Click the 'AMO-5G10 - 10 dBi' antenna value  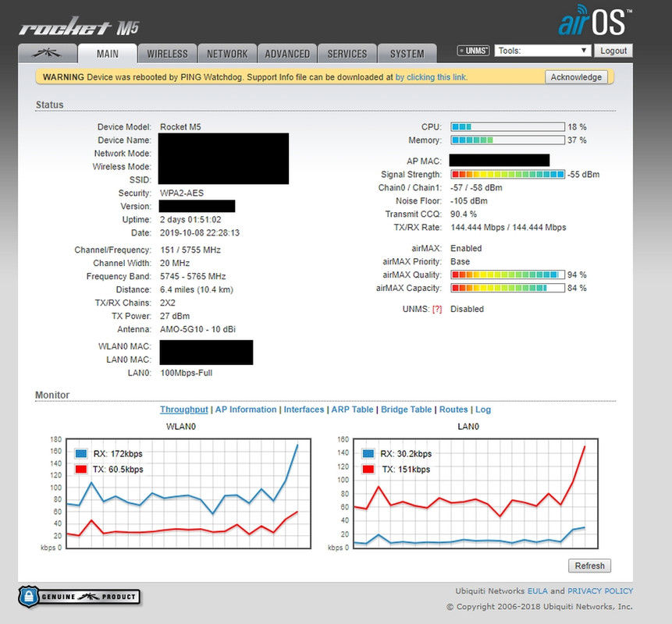198,329
